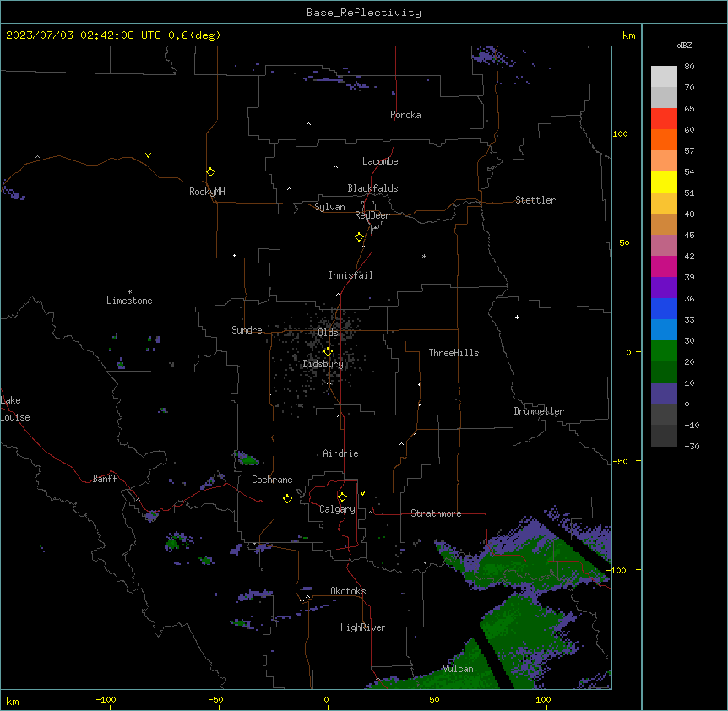Viewport: 728px width, 711px height.
Task: Click the Vulcan town label
Action: [458, 669]
